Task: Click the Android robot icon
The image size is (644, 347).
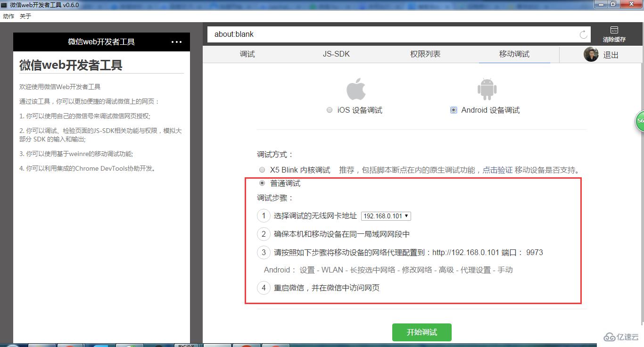Action: 487,89
